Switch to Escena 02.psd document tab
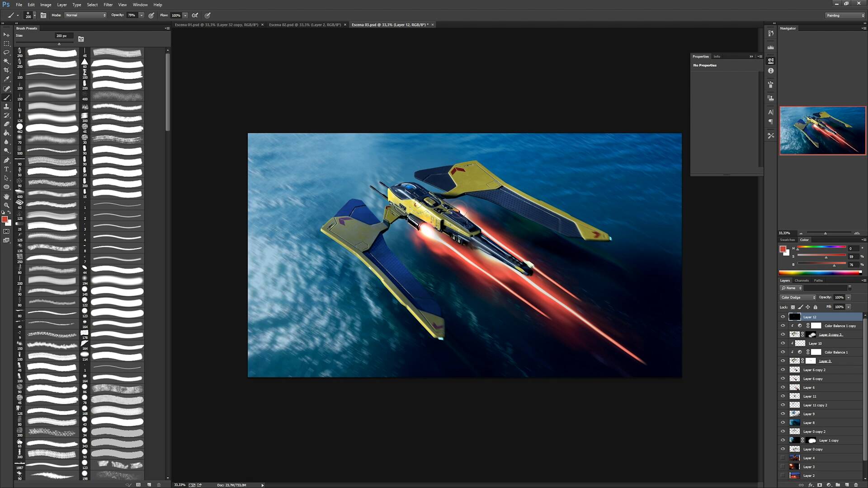 pyautogui.click(x=305, y=25)
